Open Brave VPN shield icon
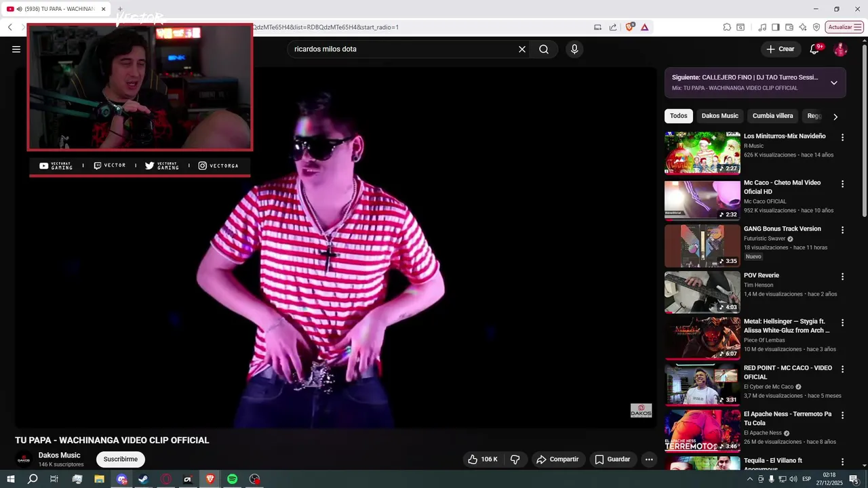Screen dimensions: 868x488 (x=816, y=27)
